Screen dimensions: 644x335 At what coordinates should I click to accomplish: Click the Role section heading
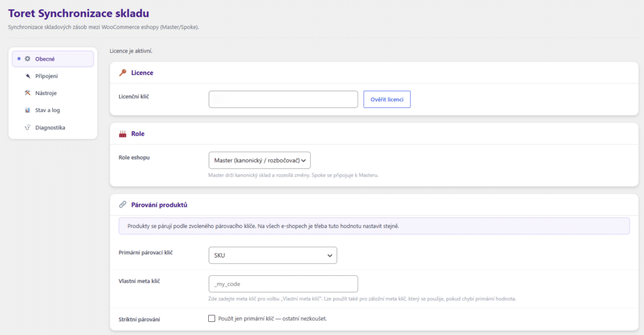[138, 134]
